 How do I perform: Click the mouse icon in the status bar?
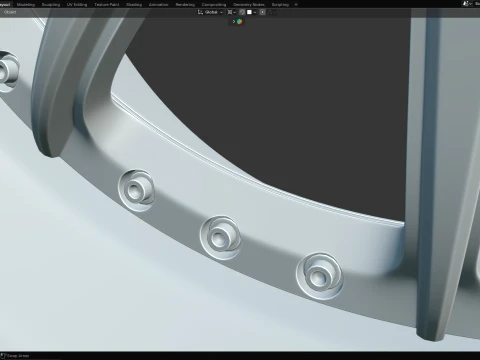click(4, 356)
